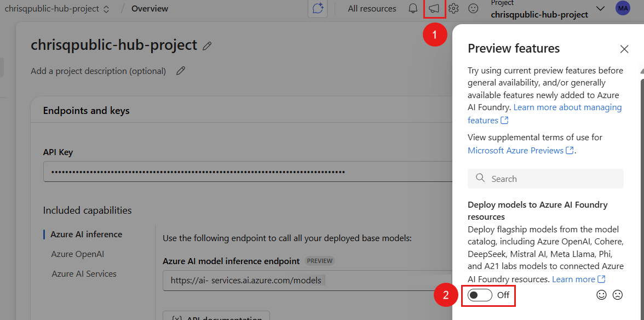
Task: Click Add a project description text
Action: 98,71
